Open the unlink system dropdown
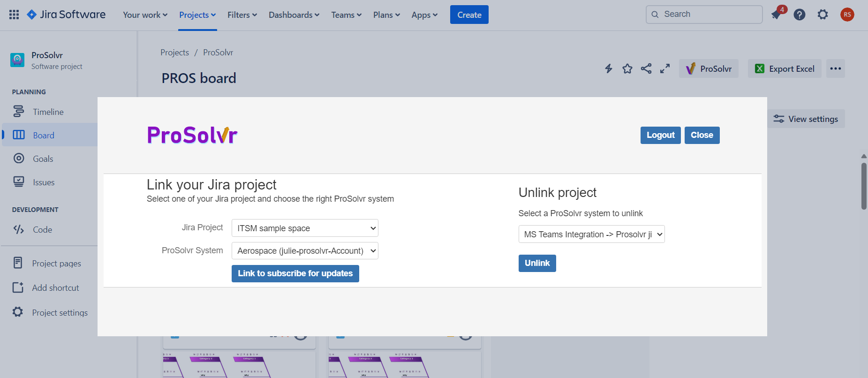 pos(591,234)
